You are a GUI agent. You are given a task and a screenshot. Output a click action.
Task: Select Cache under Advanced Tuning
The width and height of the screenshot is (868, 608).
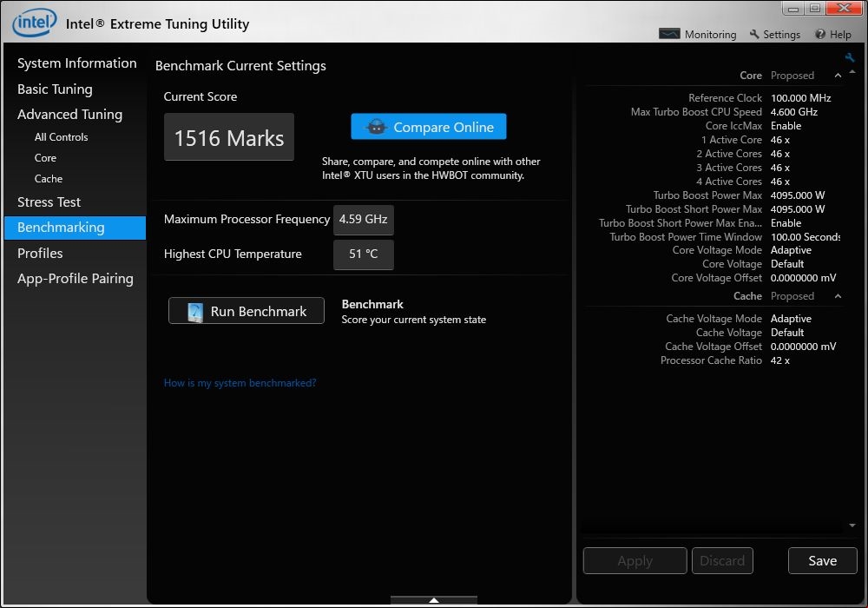48,179
